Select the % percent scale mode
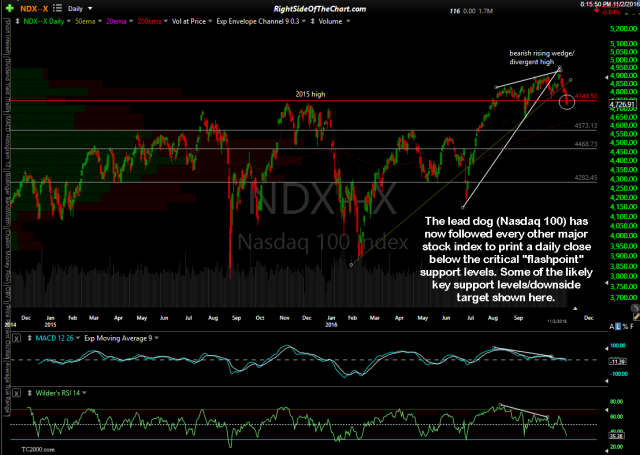Image resolution: width=640 pixels, height=455 pixels. click(x=624, y=326)
